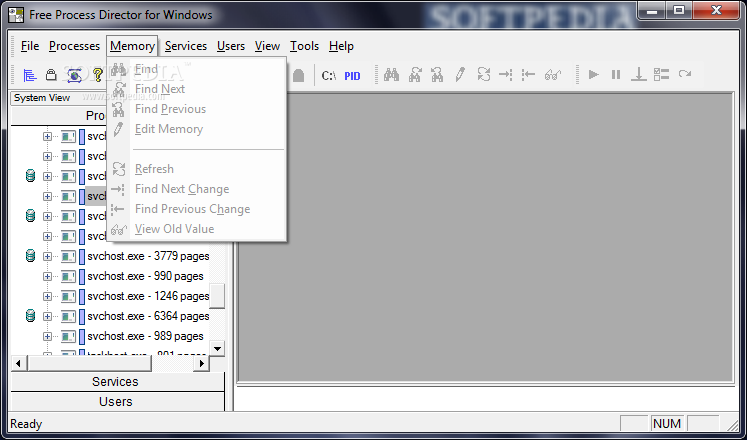Expand the highlighted svchost tree node
This screenshot has height=440, width=747.
pos(47,196)
